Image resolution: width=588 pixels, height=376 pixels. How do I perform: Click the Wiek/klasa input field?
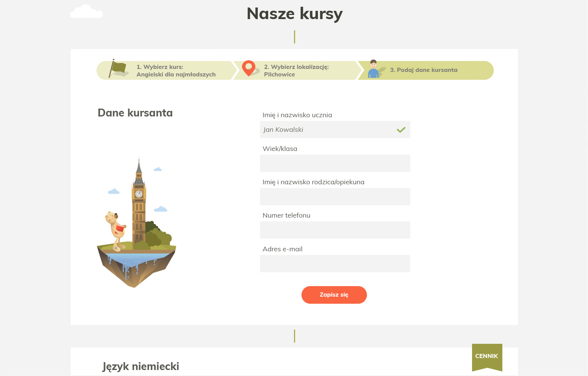[335, 163]
